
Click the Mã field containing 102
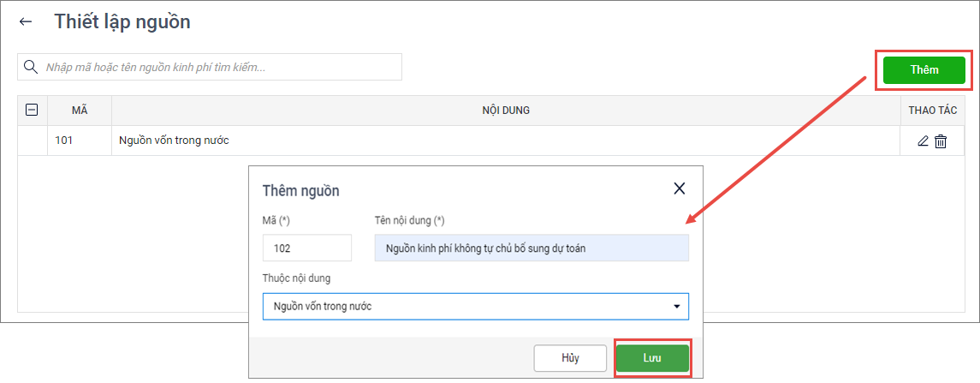[x=306, y=248]
